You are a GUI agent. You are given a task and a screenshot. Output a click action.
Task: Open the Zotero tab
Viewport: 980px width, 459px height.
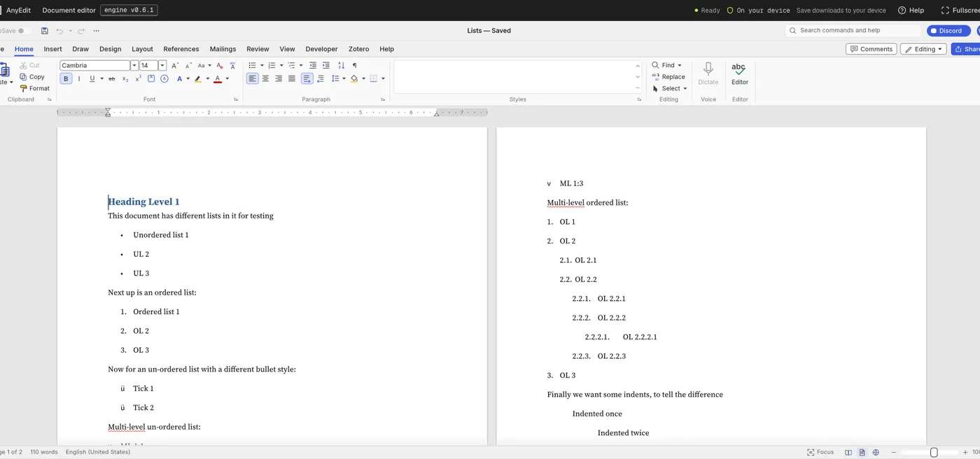358,49
